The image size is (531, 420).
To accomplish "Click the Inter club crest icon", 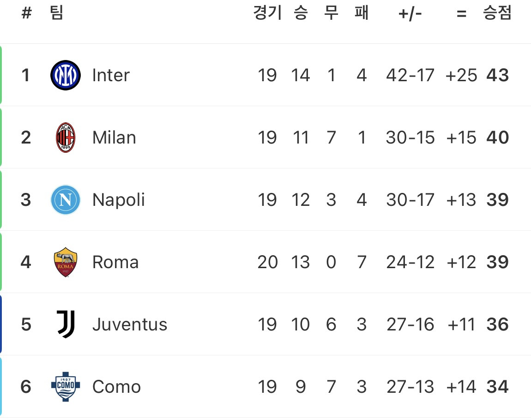I will [x=66, y=75].
